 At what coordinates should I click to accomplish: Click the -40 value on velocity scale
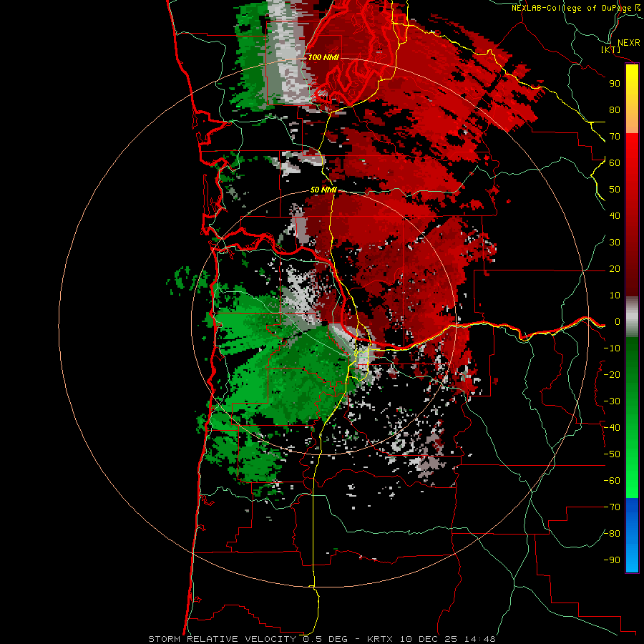(x=612, y=428)
